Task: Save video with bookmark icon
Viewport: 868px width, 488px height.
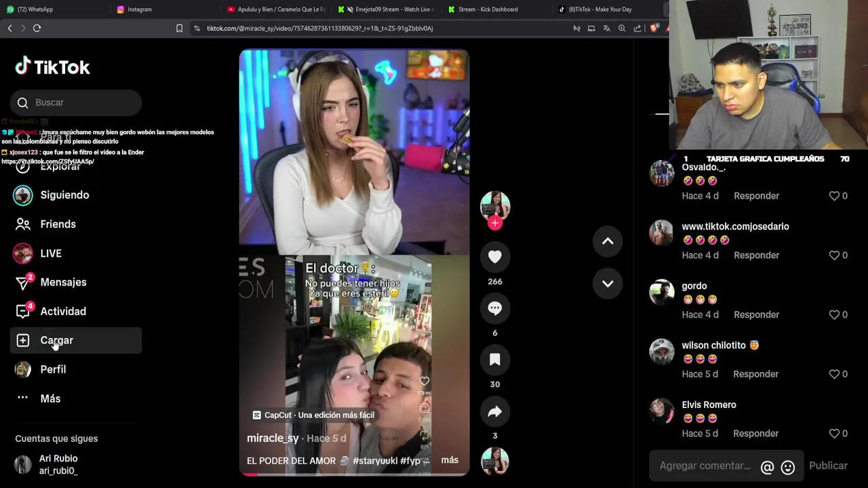Action: pyautogui.click(x=495, y=360)
